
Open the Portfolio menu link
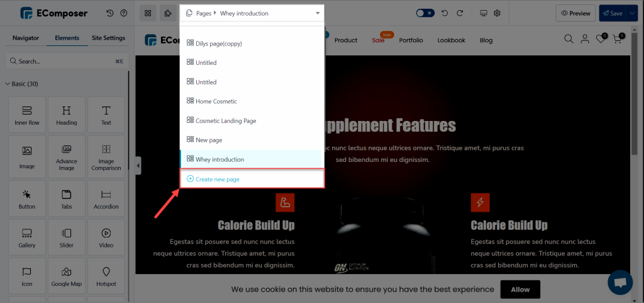[411, 40]
